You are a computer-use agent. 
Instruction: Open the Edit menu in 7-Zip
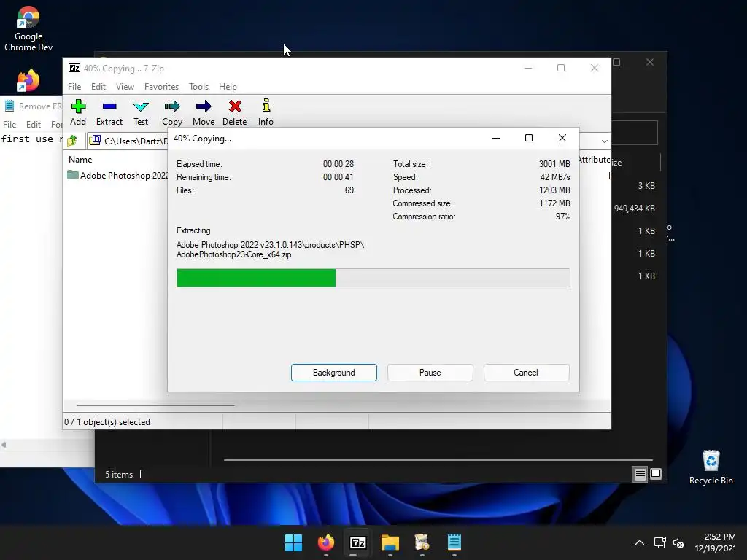[x=98, y=87]
